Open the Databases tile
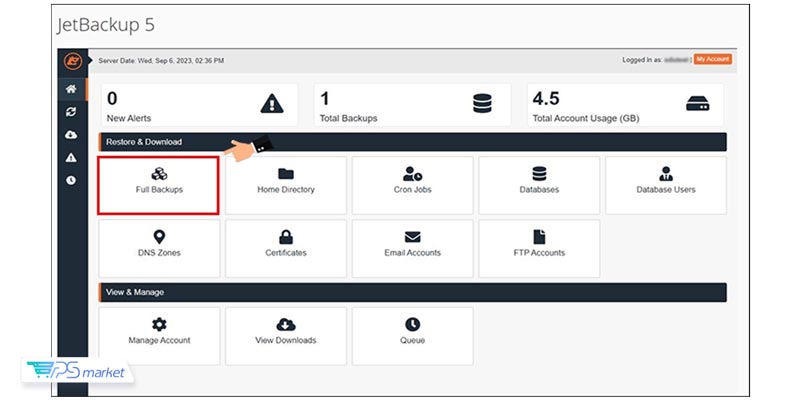Viewport: 800px width, 400px height. (x=539, y=185)
